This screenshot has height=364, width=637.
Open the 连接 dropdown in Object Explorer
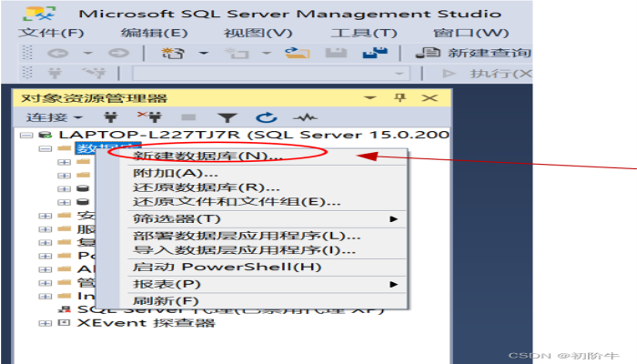(x=54, y=117)
